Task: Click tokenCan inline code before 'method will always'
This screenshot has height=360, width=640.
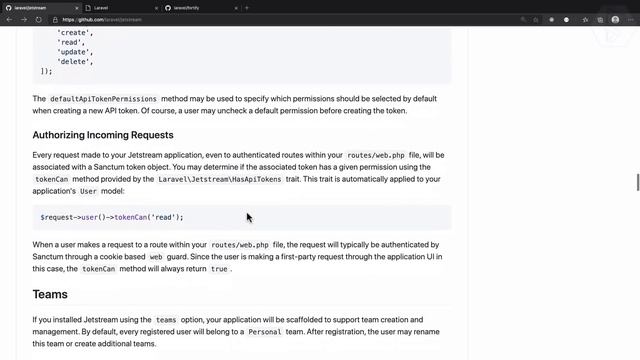Action: [x=98, y=269]
